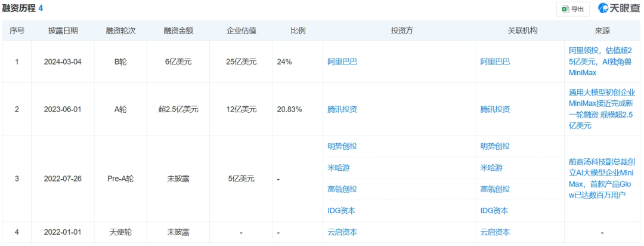644x246 pixels.
Task: Open 腾讯投资 in the 关联机构 column
Action: coord(495,109)
